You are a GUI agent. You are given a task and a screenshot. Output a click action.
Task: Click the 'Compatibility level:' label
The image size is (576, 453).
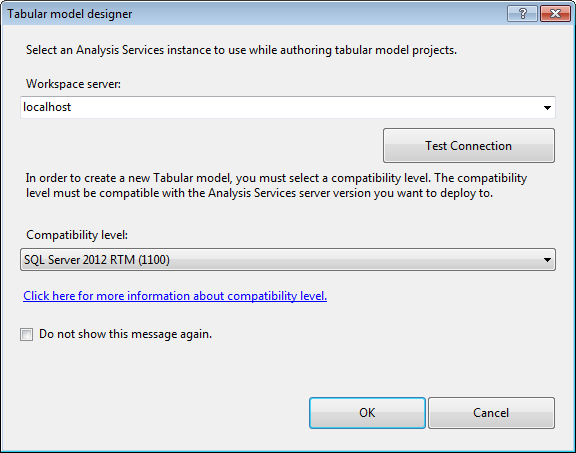[x=77, y=234]
